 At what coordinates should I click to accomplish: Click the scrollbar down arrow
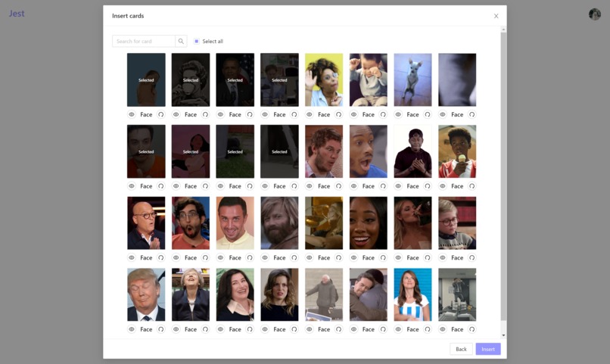point(503,335)
